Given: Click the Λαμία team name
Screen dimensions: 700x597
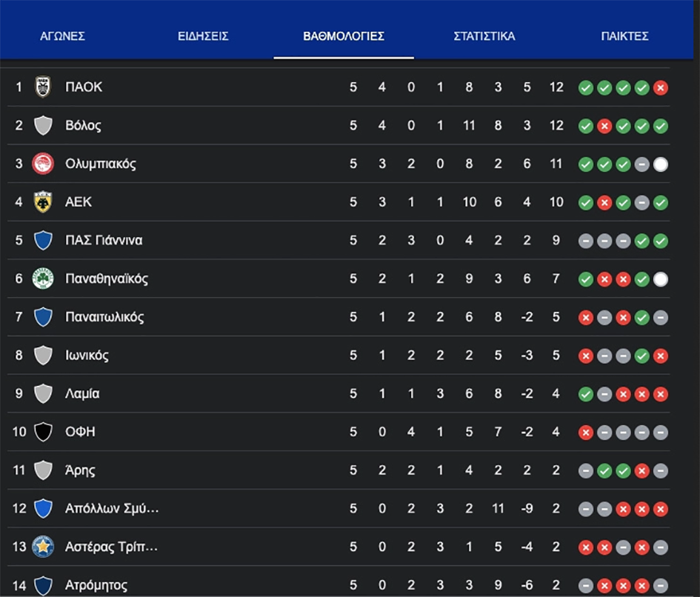Looking at the screenshot, I should (82, 394).
